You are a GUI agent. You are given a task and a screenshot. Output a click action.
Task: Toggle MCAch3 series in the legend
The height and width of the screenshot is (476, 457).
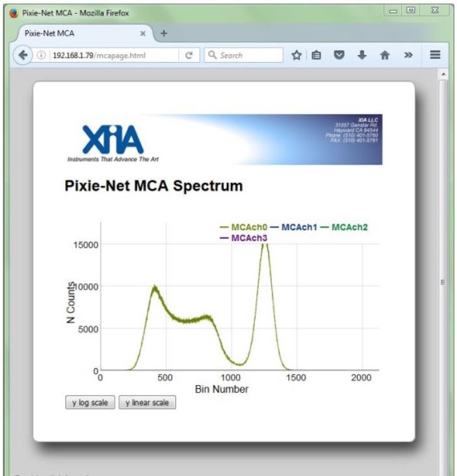[x=243, y=238]
